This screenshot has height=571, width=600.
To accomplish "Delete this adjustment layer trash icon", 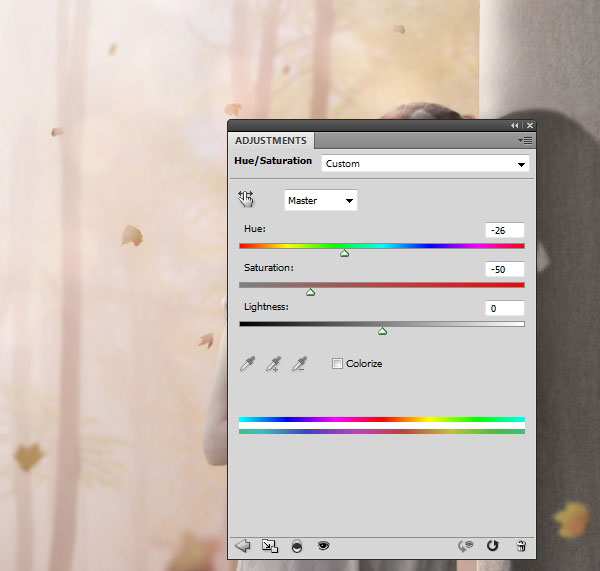I will (520, 546).
